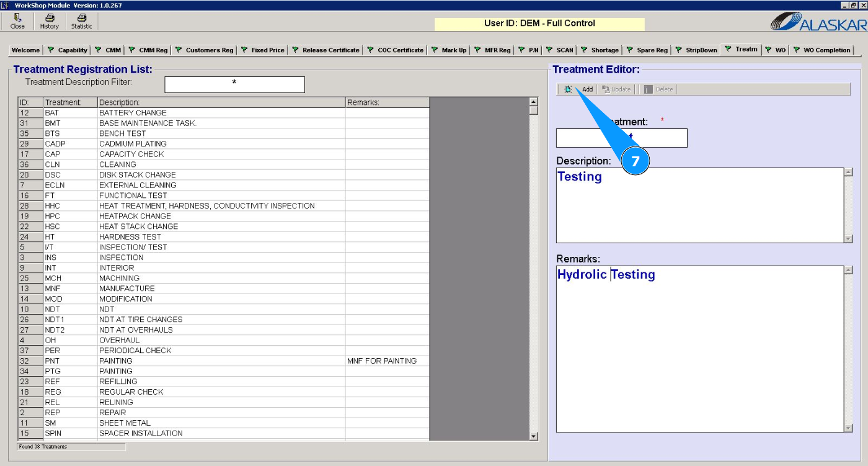This screenshot has width=868, height=466.
Task: Click the Remarks box scroll down arrow
Action: click(849, 428)
